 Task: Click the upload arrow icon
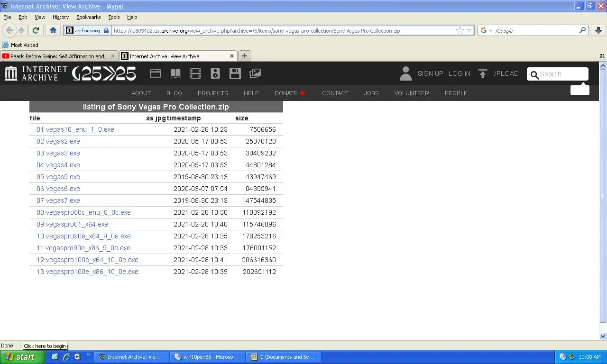[483, 73]
